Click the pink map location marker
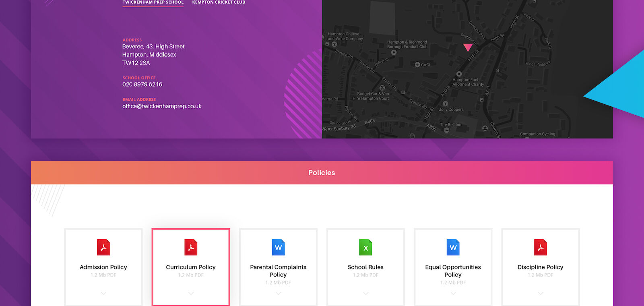This screenshot has height=306, width=644. click(x=467, y=47)
